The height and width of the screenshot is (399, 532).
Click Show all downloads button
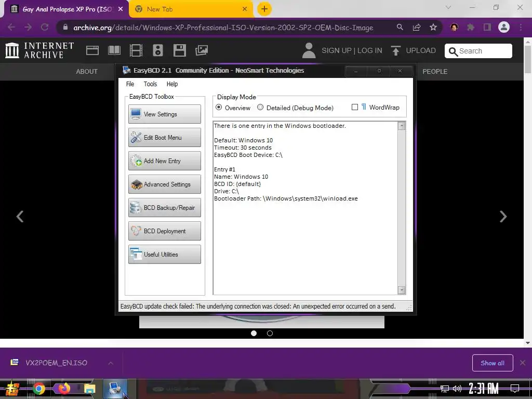point(493,363)
